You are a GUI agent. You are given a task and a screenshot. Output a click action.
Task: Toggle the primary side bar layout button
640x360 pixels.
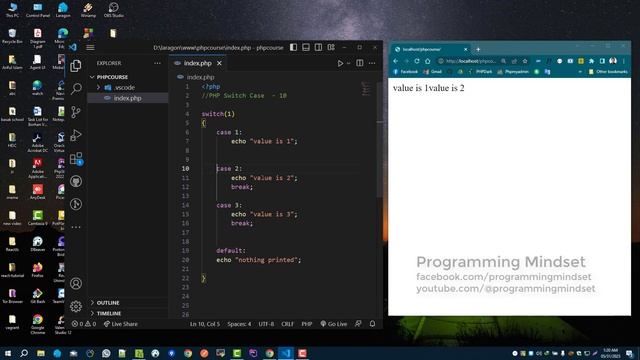click(293, 47)
